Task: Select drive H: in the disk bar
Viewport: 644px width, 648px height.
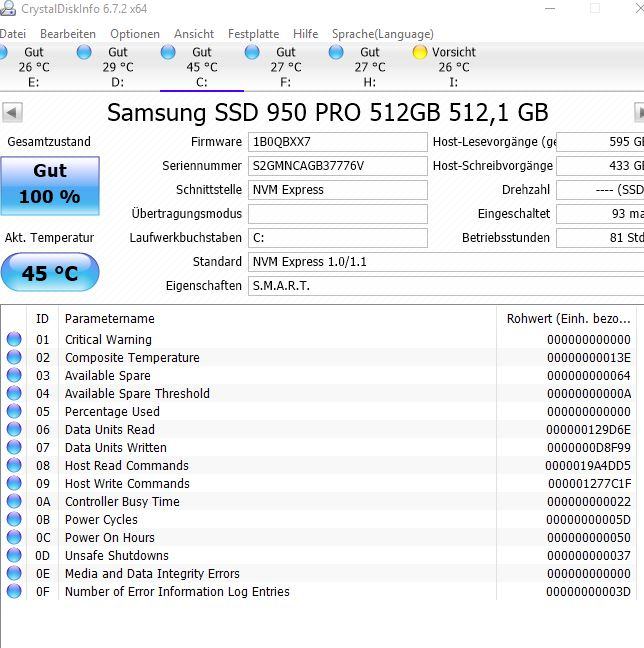Action: point(370,67)
